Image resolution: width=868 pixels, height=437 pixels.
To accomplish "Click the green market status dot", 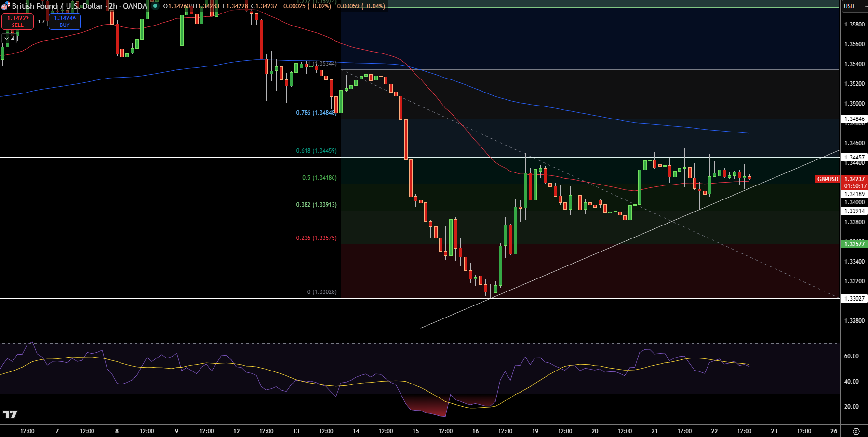I will tap(155, 6).
